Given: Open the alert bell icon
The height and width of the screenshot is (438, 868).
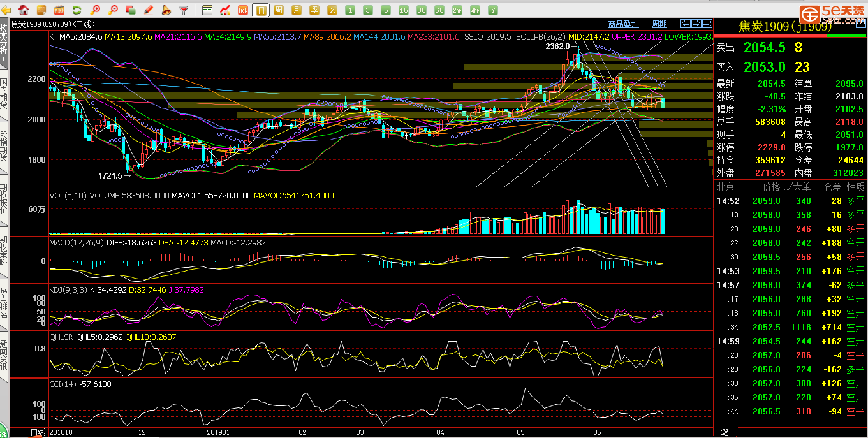Looking at the screenshot, I should coord(166,10).
